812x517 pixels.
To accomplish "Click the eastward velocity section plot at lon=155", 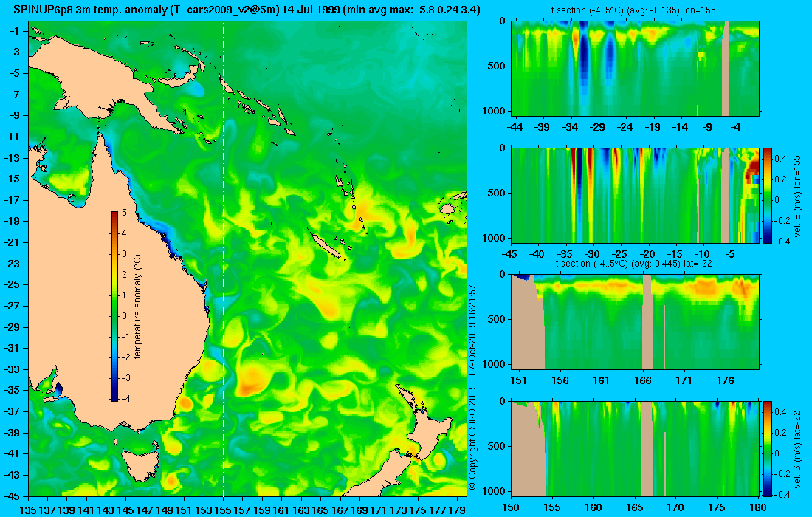I will (636, 195).
